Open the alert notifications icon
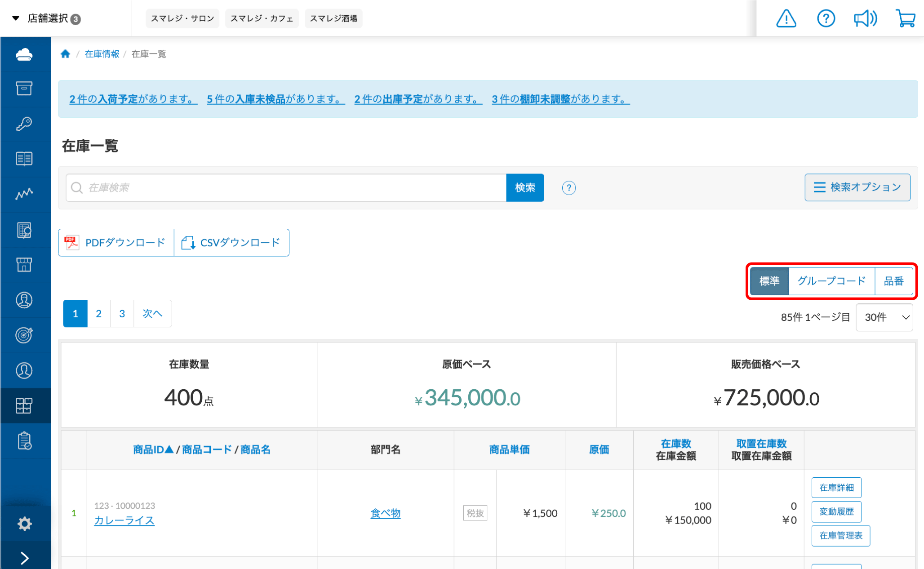Viewport: 924px width, 569px height. coord(786,18)
